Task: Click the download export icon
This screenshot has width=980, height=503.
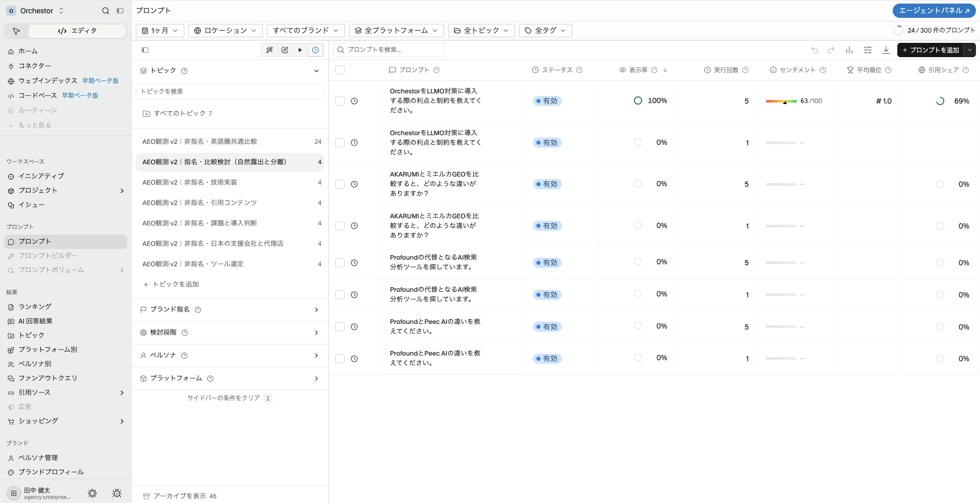Action: coord(886,50)
